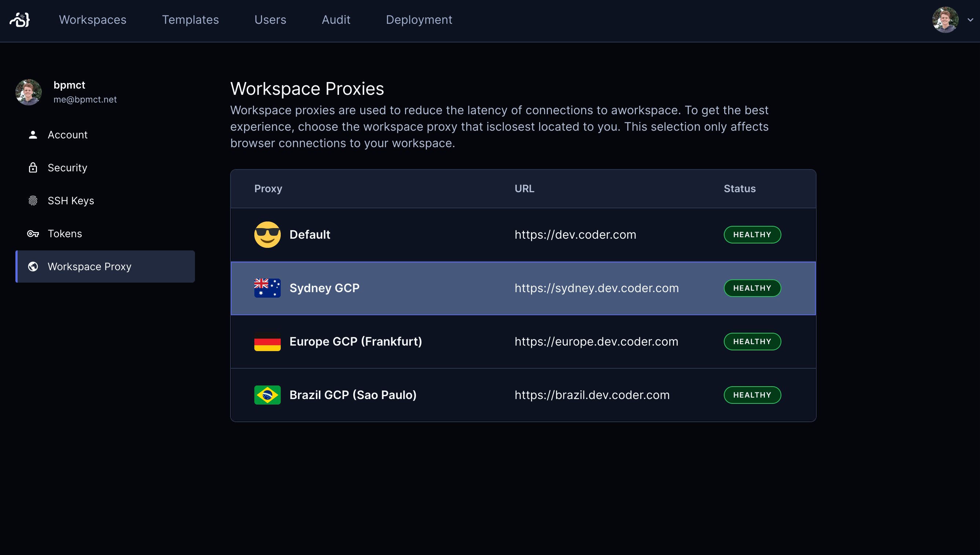Click the Security lock icon

[33, 168]
